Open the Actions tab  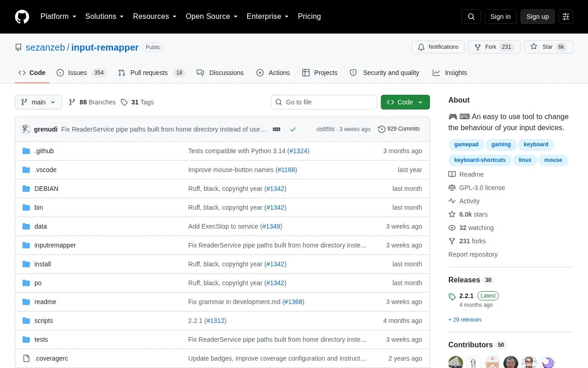[273, 73]
